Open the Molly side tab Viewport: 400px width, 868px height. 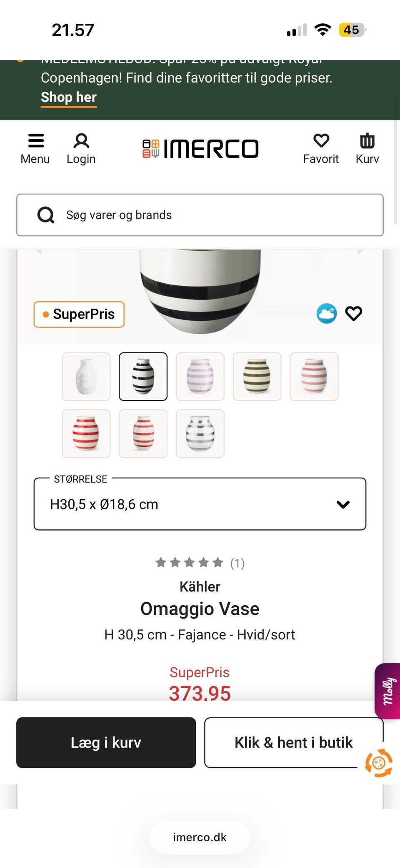(388, 691)
